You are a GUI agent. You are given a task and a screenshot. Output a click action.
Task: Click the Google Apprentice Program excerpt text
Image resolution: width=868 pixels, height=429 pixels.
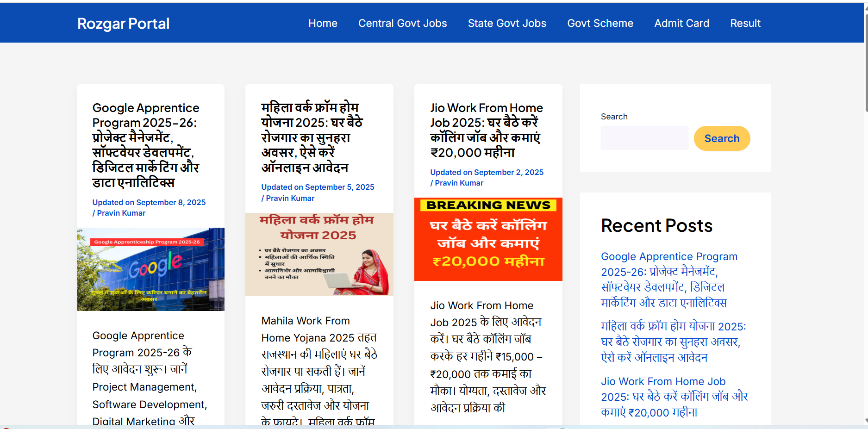[150, 378]
